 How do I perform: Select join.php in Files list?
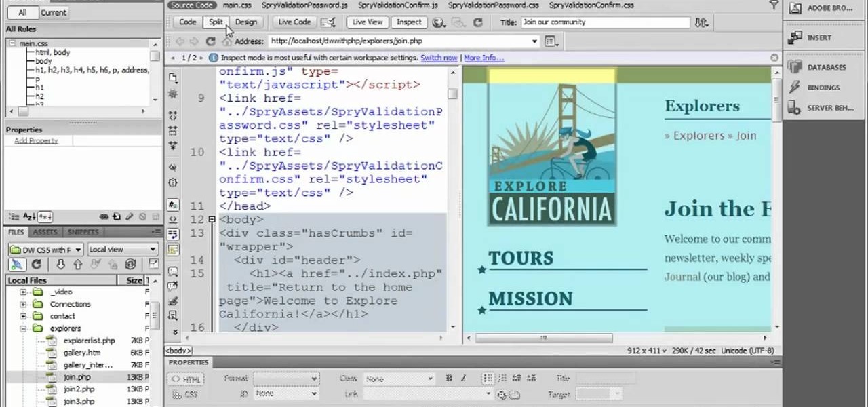coord(77,377)
